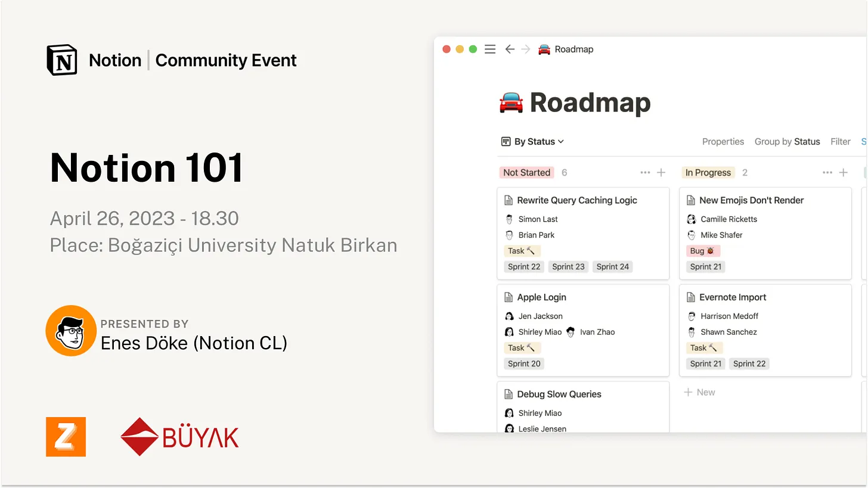
Task: Click Shirley Miao on Debug Slow Queries card
Action: 540,414
